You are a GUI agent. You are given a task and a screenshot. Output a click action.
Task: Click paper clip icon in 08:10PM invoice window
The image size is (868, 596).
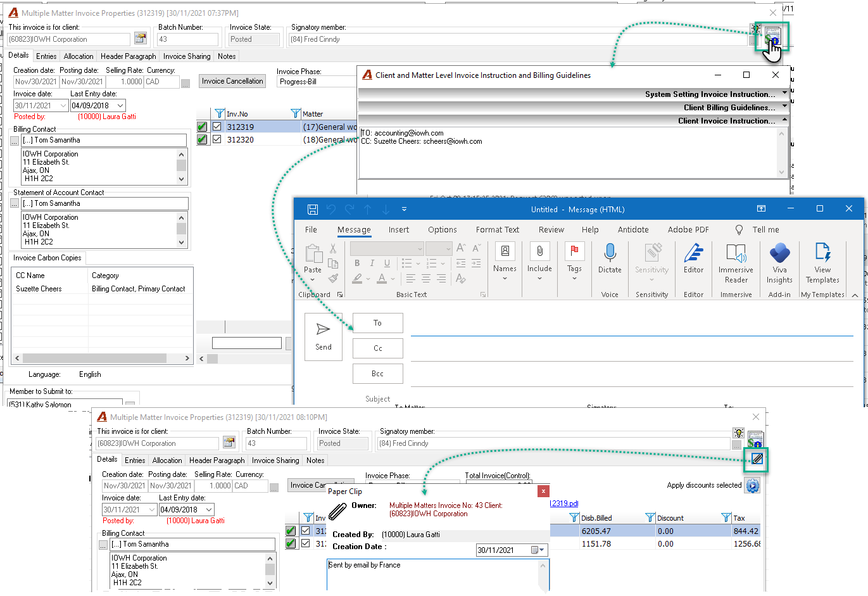pyautogui.click(x=757, y=459)
